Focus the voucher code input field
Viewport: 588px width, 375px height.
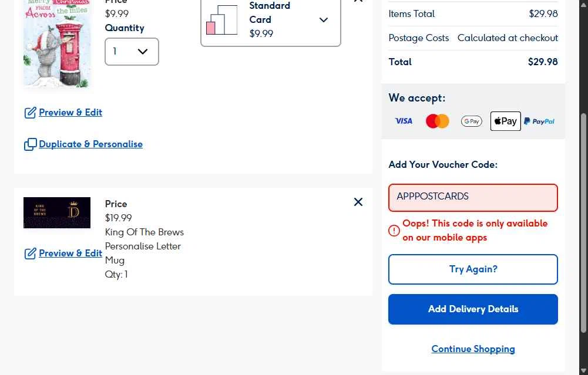pos(473,197)
